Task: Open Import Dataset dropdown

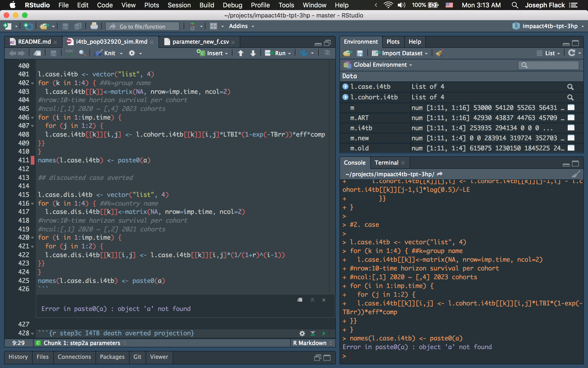Action: point(399,53)
